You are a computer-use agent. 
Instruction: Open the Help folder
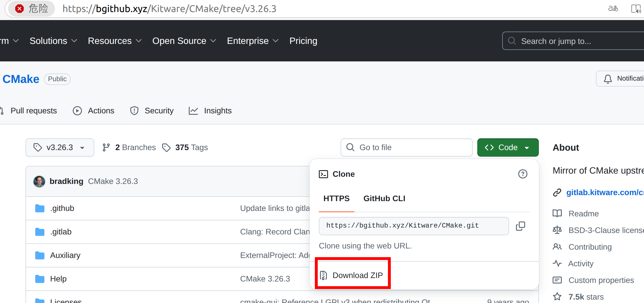[x=58, y=279]
